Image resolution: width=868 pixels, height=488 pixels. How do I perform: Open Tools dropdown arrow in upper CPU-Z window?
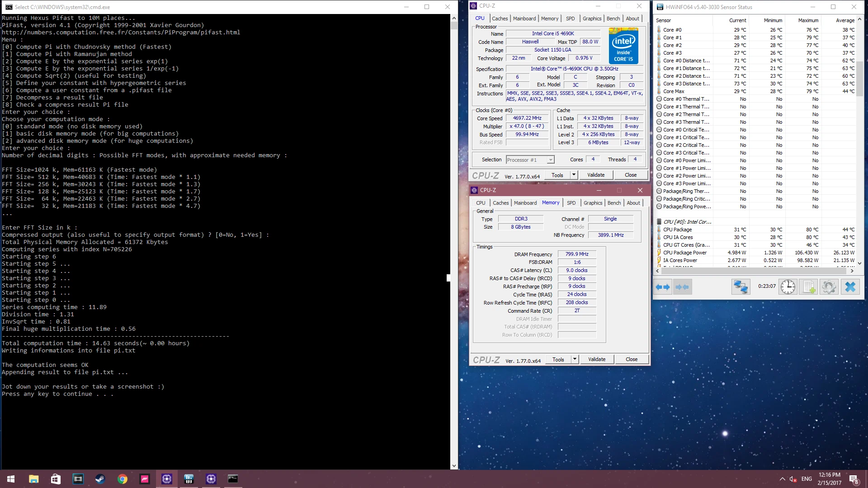click(x=574, y=175)
